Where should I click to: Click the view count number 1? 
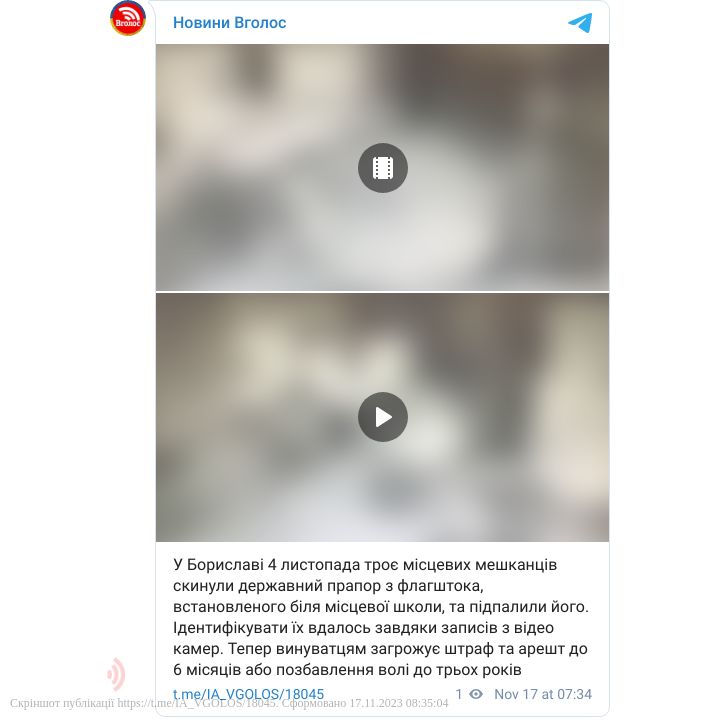click(458, 694)
